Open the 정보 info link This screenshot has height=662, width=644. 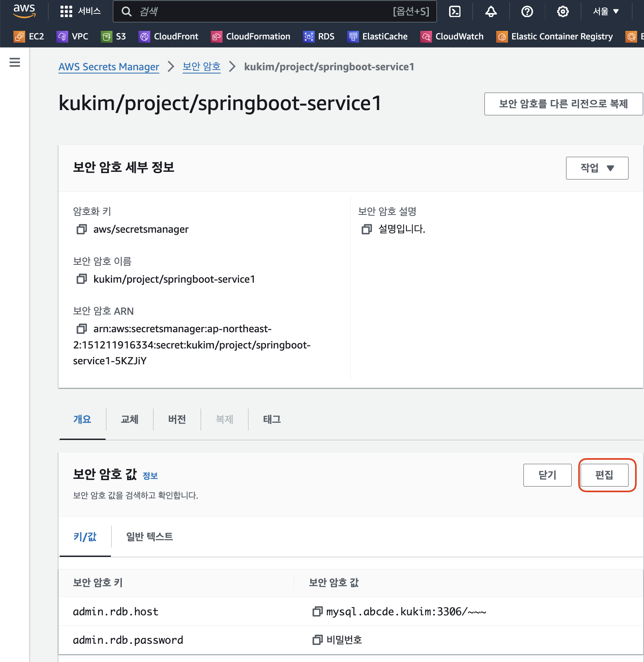click(x=150, y=476)
